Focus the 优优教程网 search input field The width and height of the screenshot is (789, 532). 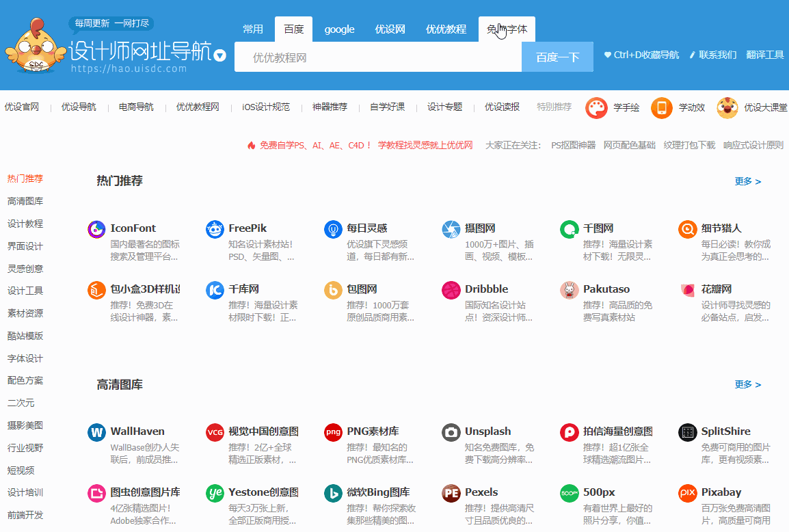click(x=378, y=57)
